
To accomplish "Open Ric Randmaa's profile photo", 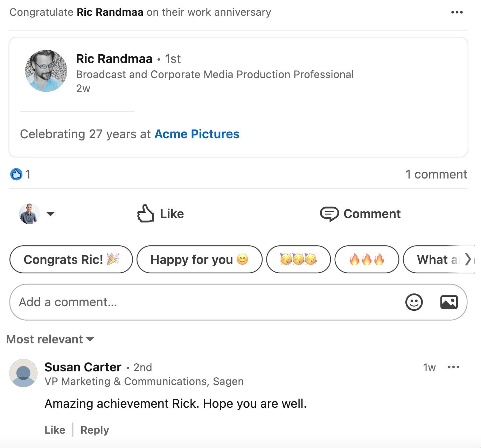I will coord(46,71).
